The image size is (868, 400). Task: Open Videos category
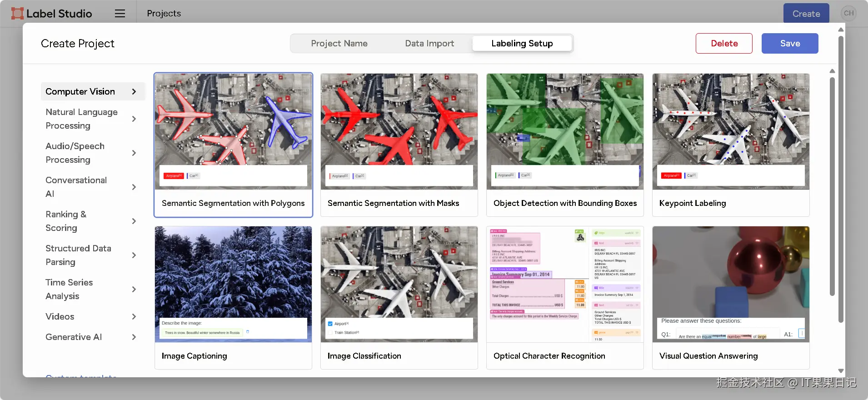click(93, 316)
